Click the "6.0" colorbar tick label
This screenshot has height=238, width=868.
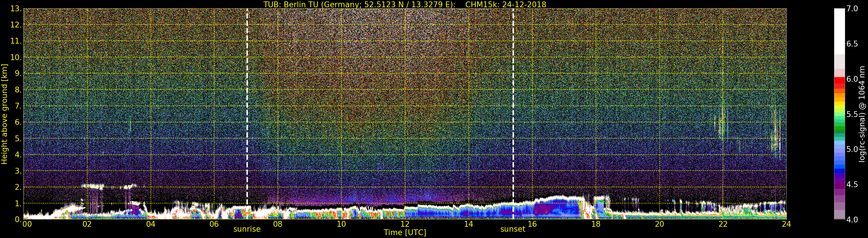coord(852,79)
